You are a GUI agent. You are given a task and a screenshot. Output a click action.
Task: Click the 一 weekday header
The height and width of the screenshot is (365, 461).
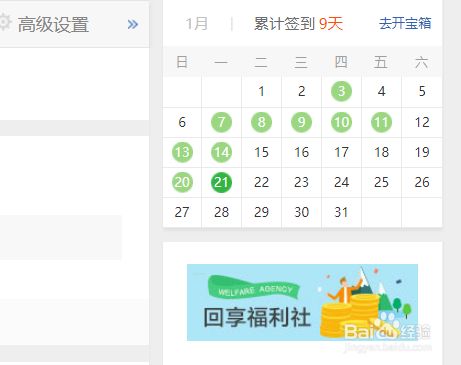point(221,62)
